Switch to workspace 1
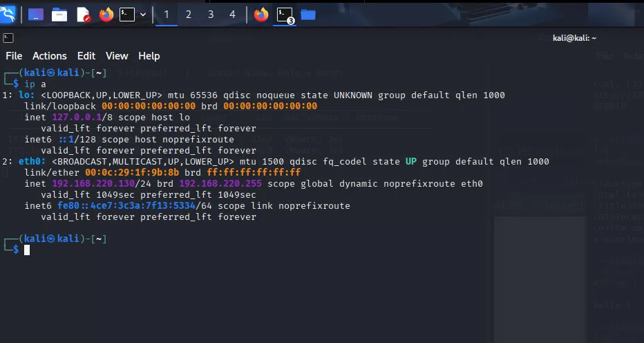This screenshot has width=644, height=343. tap(167, 15)
